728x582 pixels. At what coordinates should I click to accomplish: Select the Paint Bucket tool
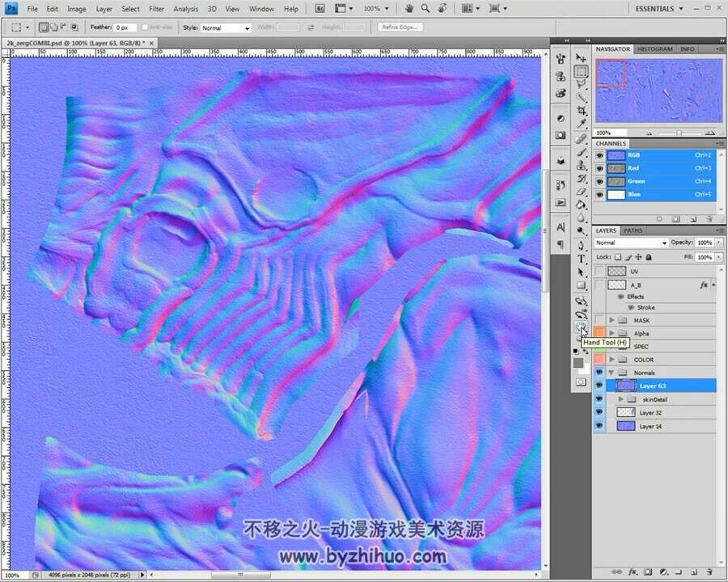click(x=581, y=205)
